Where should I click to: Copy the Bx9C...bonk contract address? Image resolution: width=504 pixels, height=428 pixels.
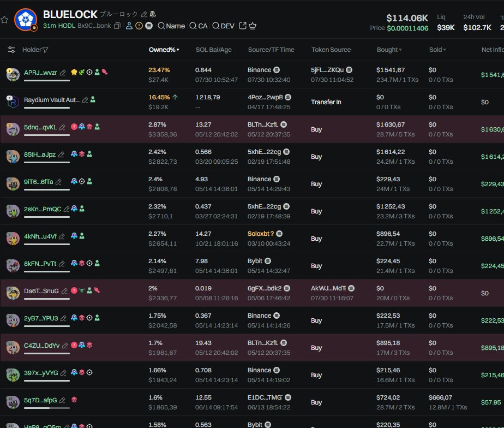pos(117,26)
